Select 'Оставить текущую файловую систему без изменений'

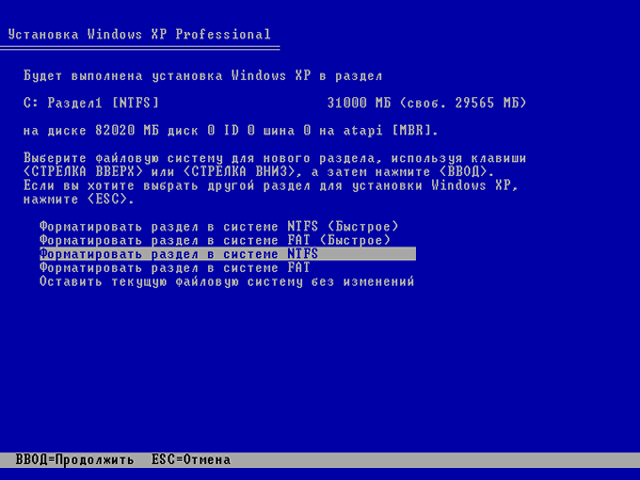(x=226, y=282)
